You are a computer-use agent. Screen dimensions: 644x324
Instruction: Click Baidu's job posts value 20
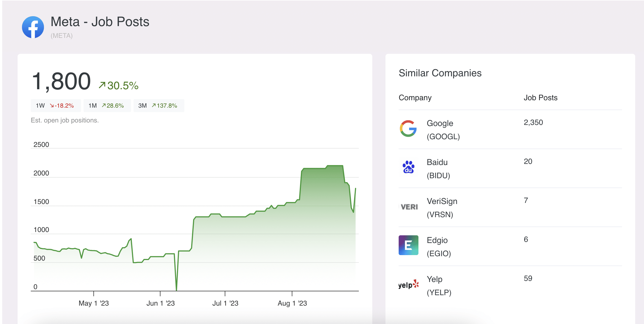(528, 161)
